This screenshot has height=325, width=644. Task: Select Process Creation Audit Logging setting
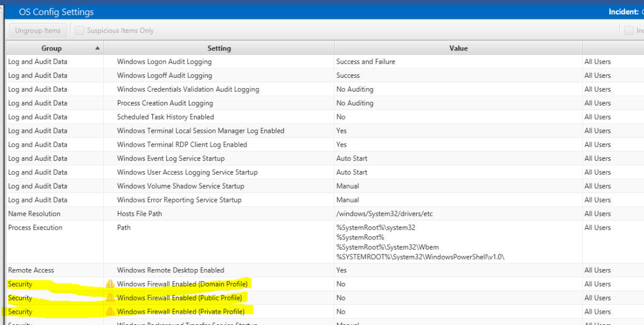165,103
